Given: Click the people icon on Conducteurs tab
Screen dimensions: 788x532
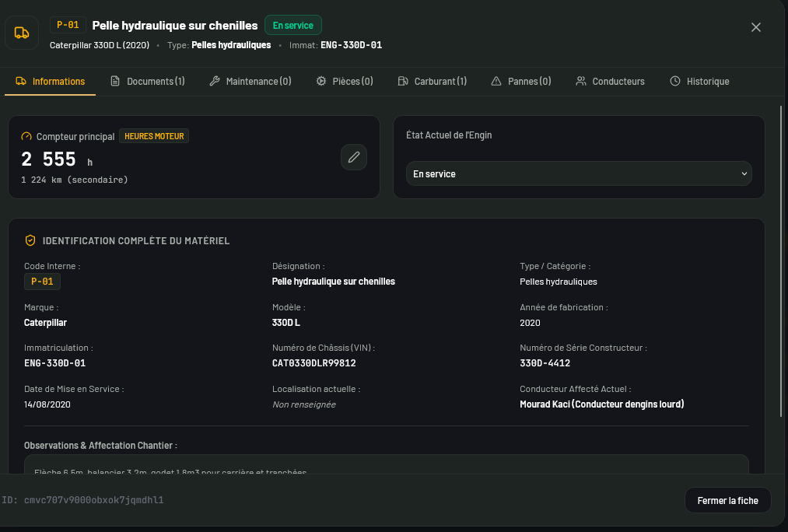Looking at the screenshot, I should click(581, 82).
